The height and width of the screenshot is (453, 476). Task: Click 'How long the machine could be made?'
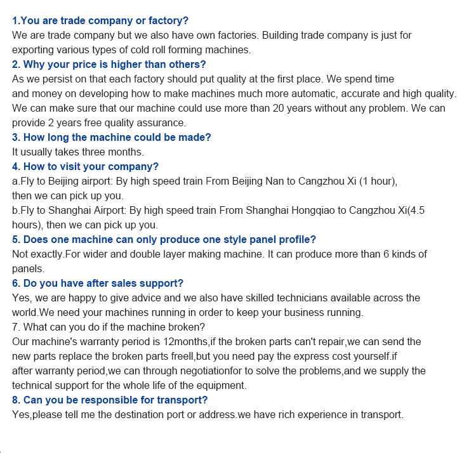[x=112, y=138]
